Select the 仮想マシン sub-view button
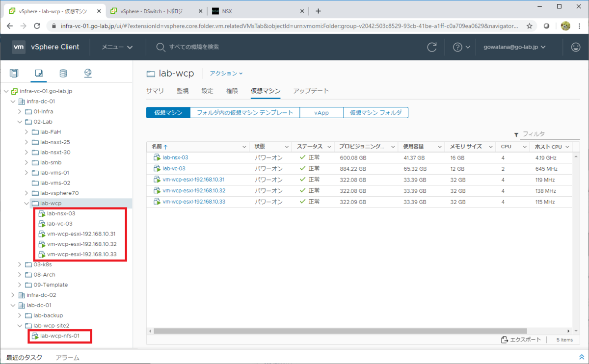 [168, 113]
